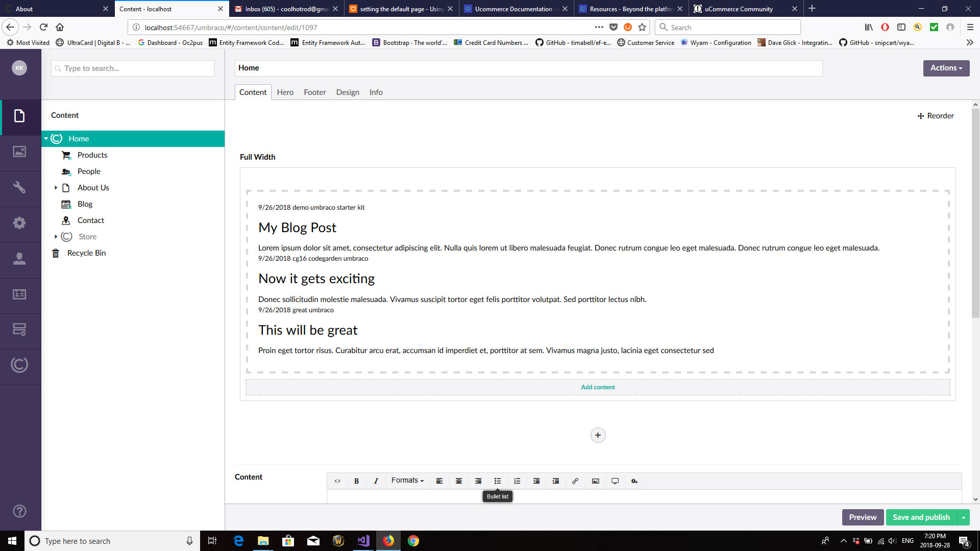Switch to the Design tab

(x=348, y=92)
